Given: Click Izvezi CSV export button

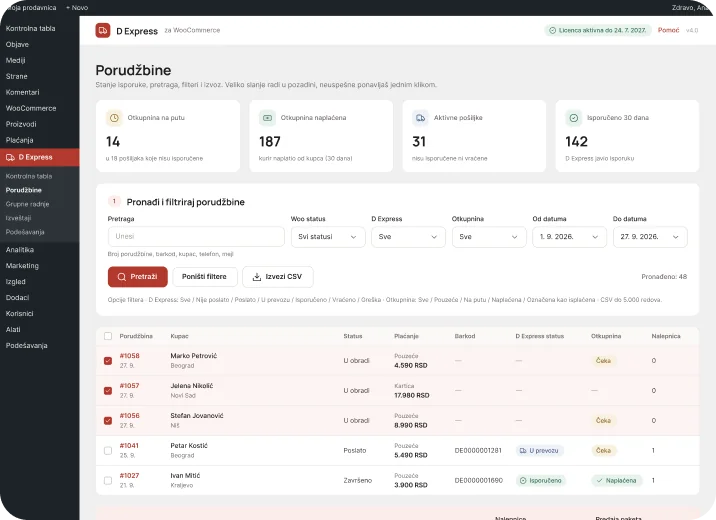Looking at the screenshot, I should [x=278, y=277].
